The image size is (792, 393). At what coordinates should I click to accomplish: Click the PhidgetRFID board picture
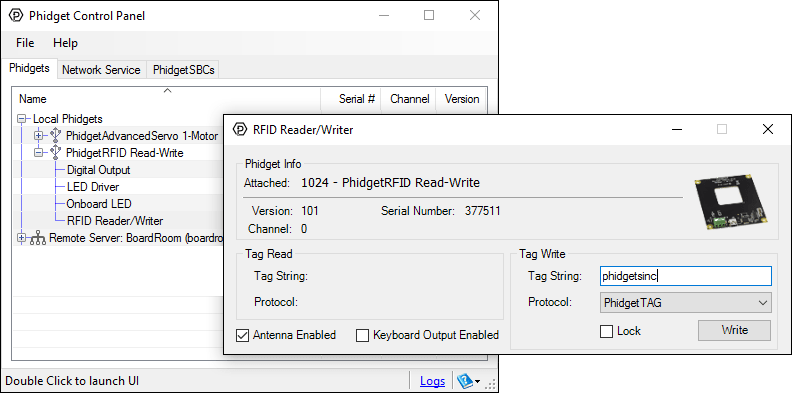click(730, 202)
